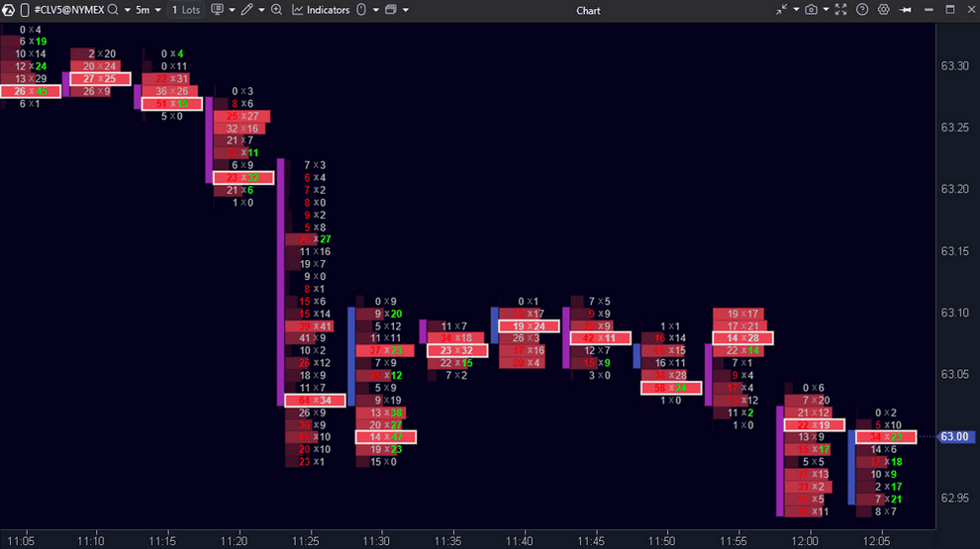Open chart settings gear icon
Image resolution: width=980 pixels, height=549 pixels.
(884, 10)
